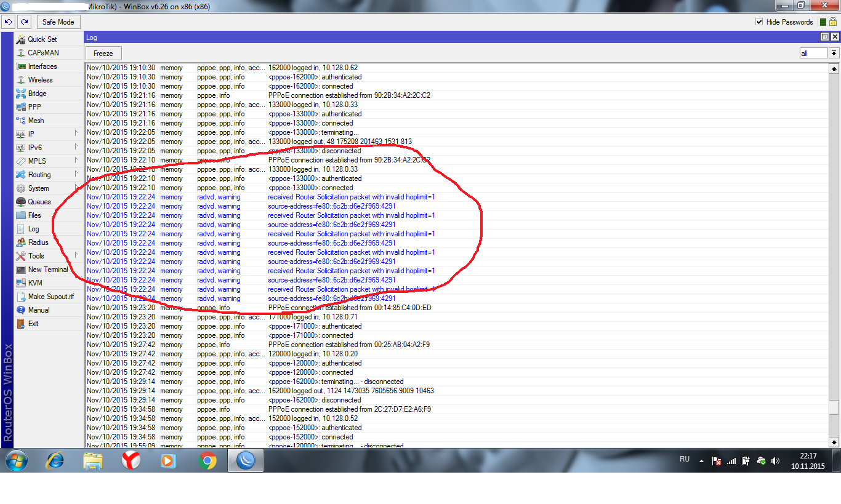The image size is (841, 504).
Task: Click the KVM icon
Action: (x=21, y=283)
